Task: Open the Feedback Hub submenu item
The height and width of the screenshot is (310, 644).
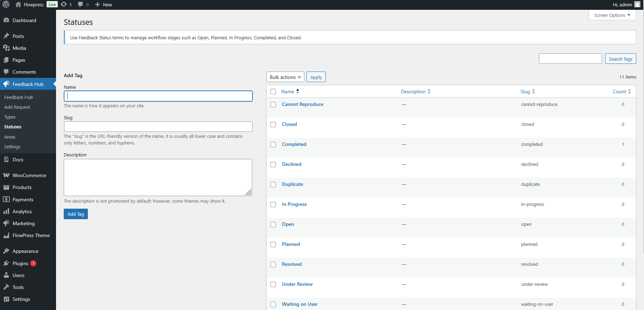Action: pyautogui.click(x=19, y=97)
